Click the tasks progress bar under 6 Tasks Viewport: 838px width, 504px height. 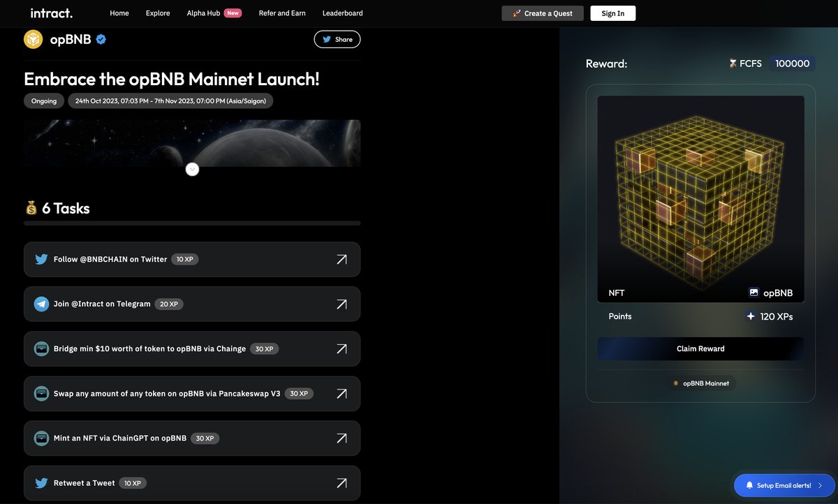pos(192,223)
